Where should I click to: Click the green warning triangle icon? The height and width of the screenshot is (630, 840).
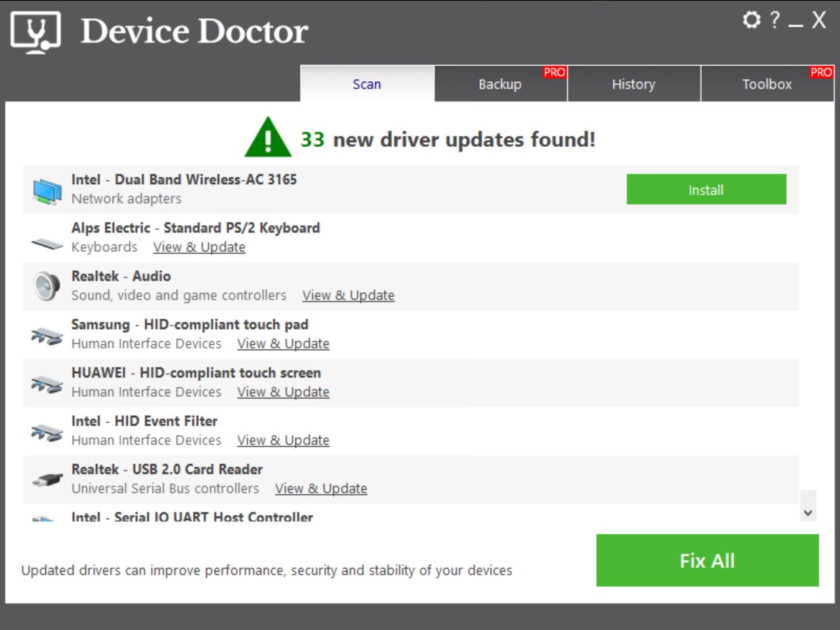tap(268, 136)
